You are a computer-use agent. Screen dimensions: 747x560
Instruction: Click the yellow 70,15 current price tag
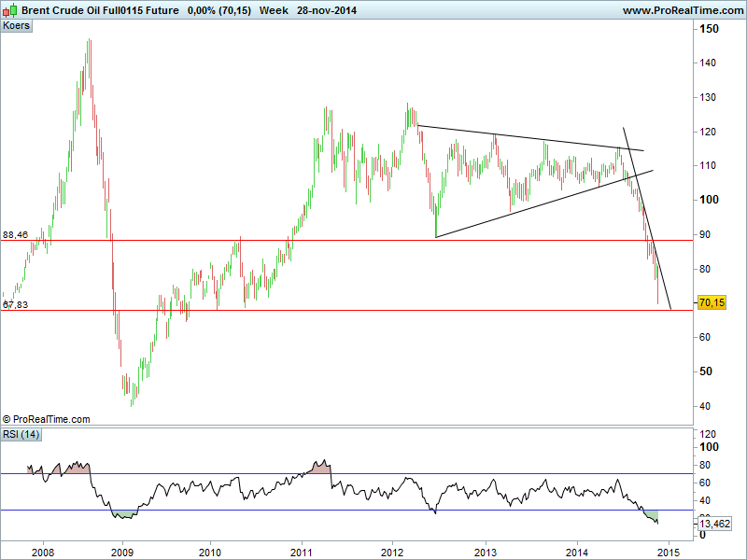(x=712, y=302)
